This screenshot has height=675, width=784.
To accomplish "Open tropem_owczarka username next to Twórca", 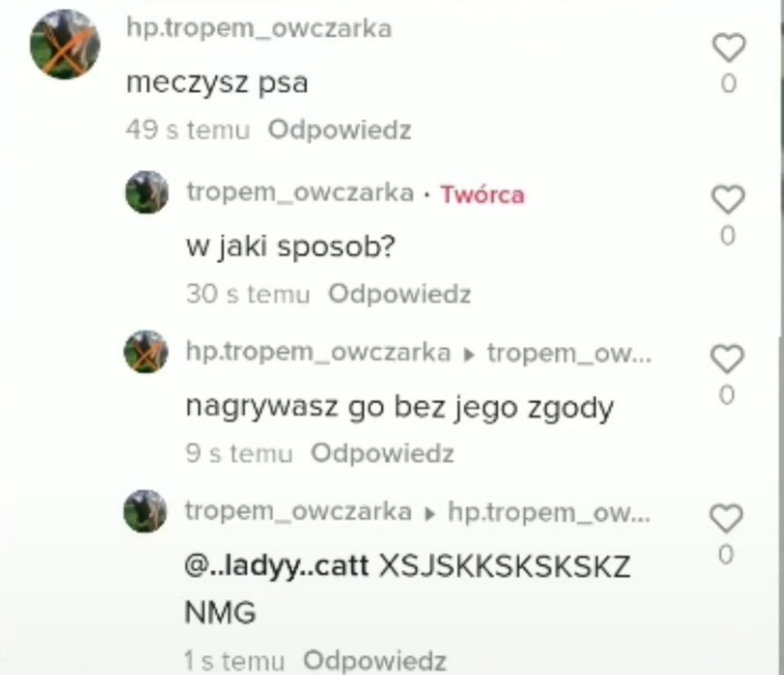I will pos(300,192).
